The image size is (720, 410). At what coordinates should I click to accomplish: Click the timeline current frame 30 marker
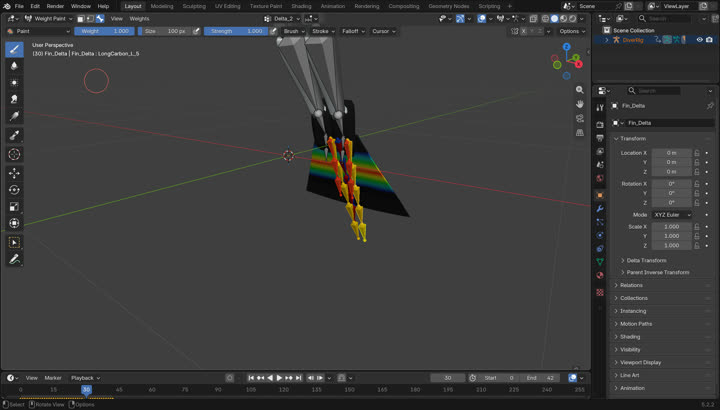click(86, 390)
